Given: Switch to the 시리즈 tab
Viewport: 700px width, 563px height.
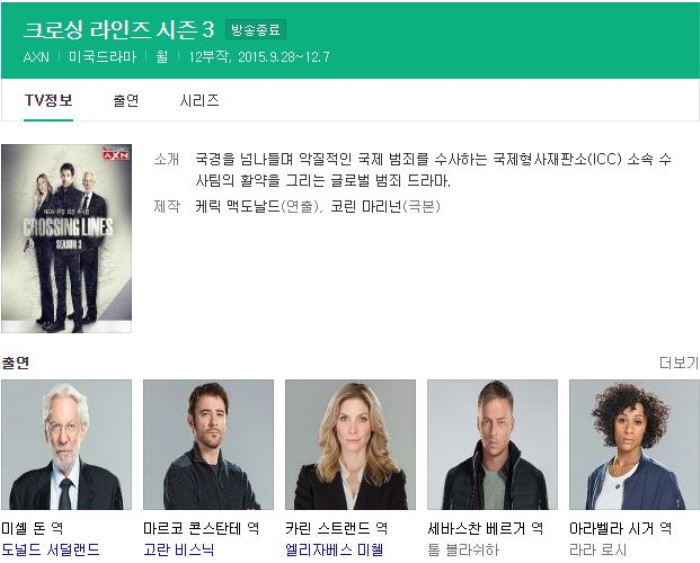Looking at the screenshot, I should click(x=199, y=100).
